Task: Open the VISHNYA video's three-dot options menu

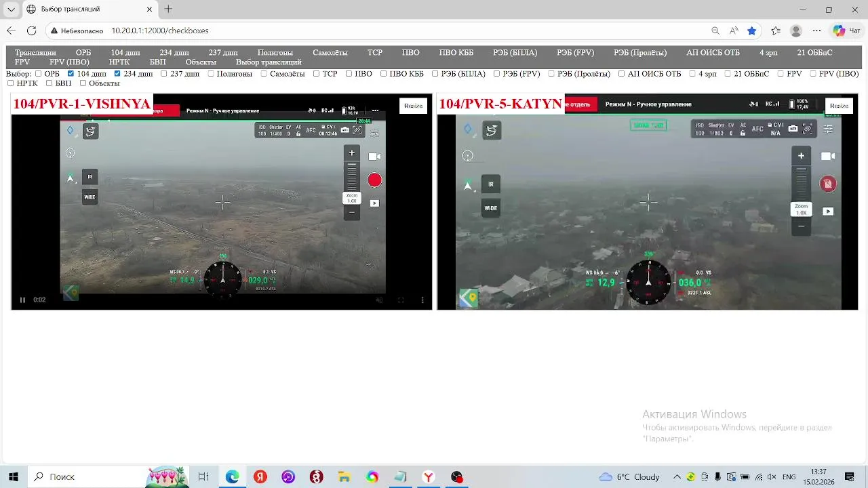Action: (x=422, y=300)
